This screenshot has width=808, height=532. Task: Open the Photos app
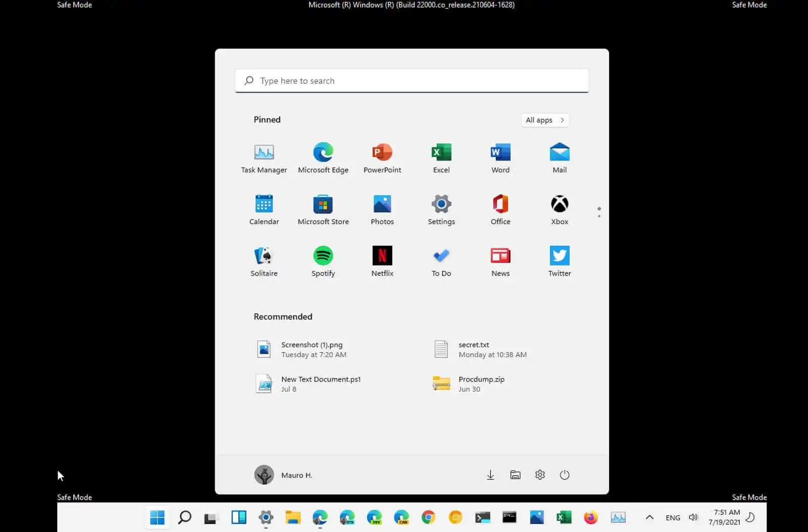(x=382, y=208)
